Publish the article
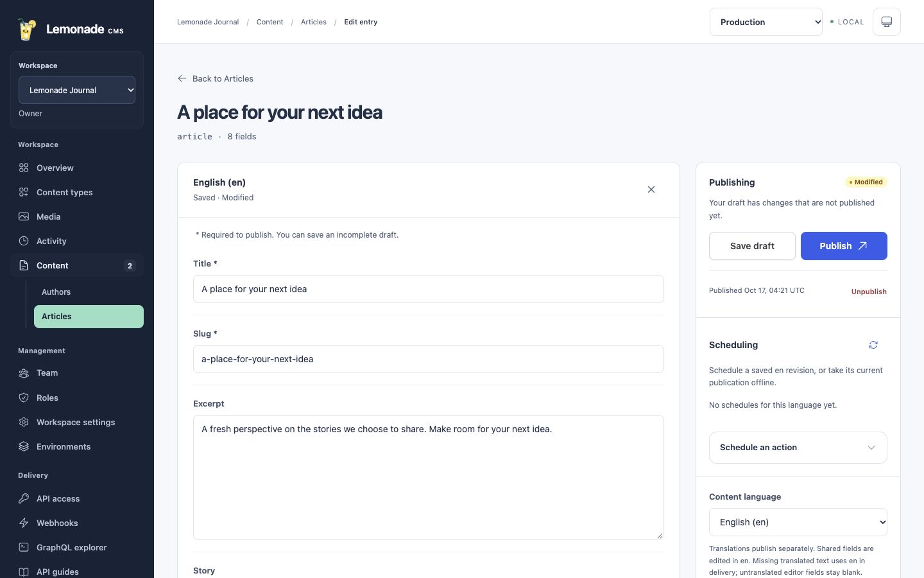Image resolution: width=924 pixels, height=578 pixels. pos(844,246)
